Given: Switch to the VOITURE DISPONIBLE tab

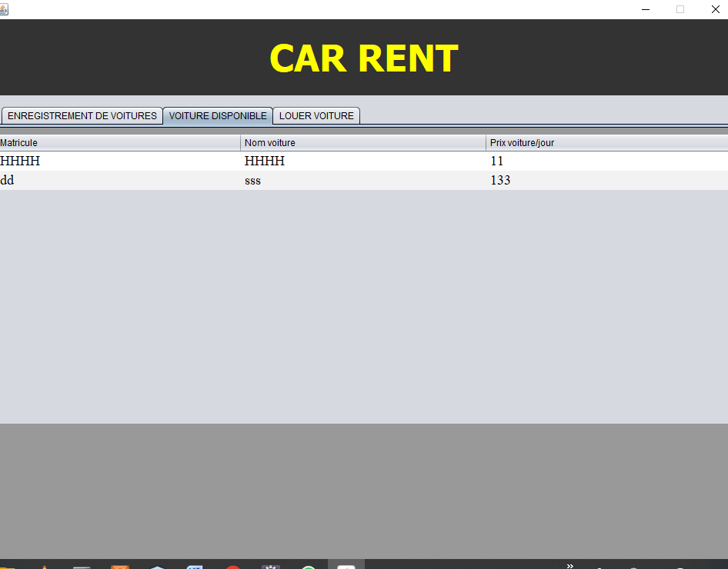Looking at the screenshot, I should click(x=218, y=116).
